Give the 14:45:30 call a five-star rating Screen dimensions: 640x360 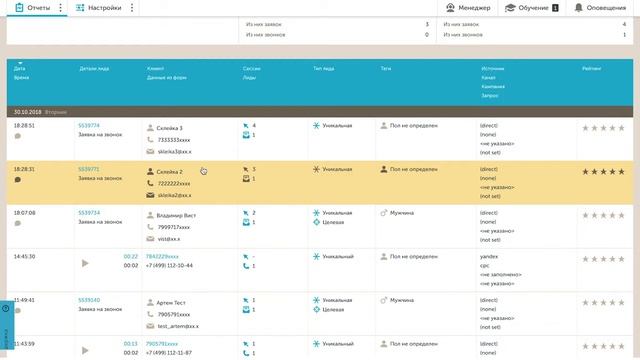(621, 259)
